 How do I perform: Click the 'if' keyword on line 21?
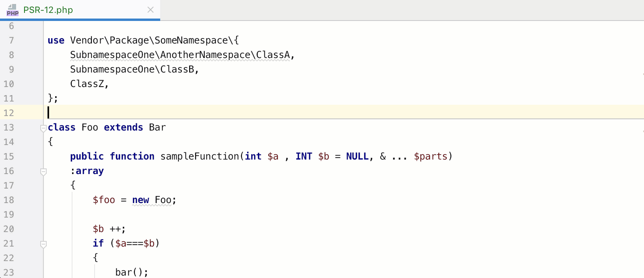(98, 243)
